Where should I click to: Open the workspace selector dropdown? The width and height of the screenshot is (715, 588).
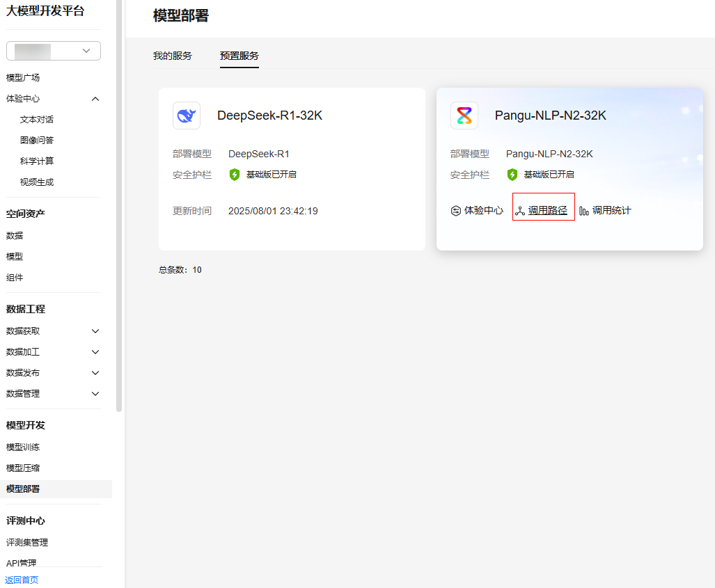tap(54, 51)
